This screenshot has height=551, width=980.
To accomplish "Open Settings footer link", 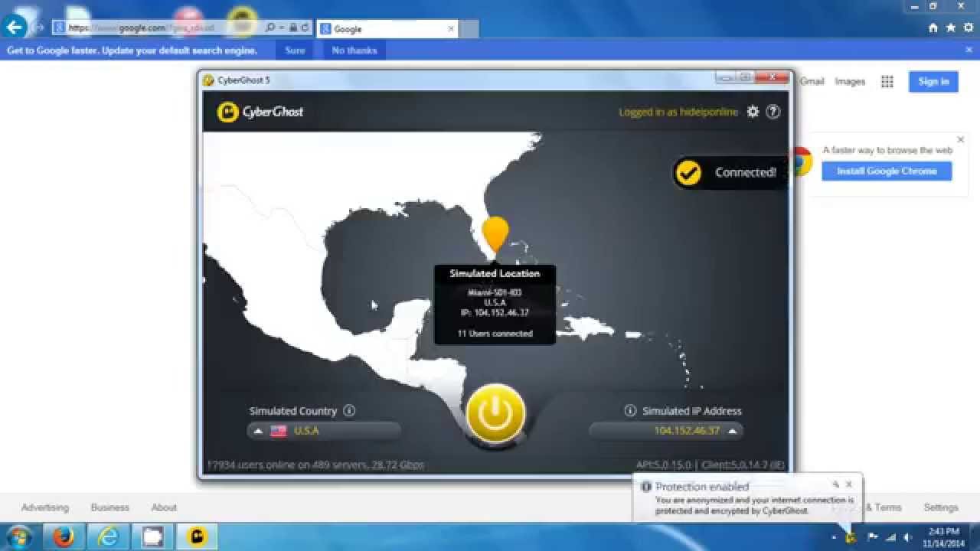I will pyautogui.click(x=941, y=507).
